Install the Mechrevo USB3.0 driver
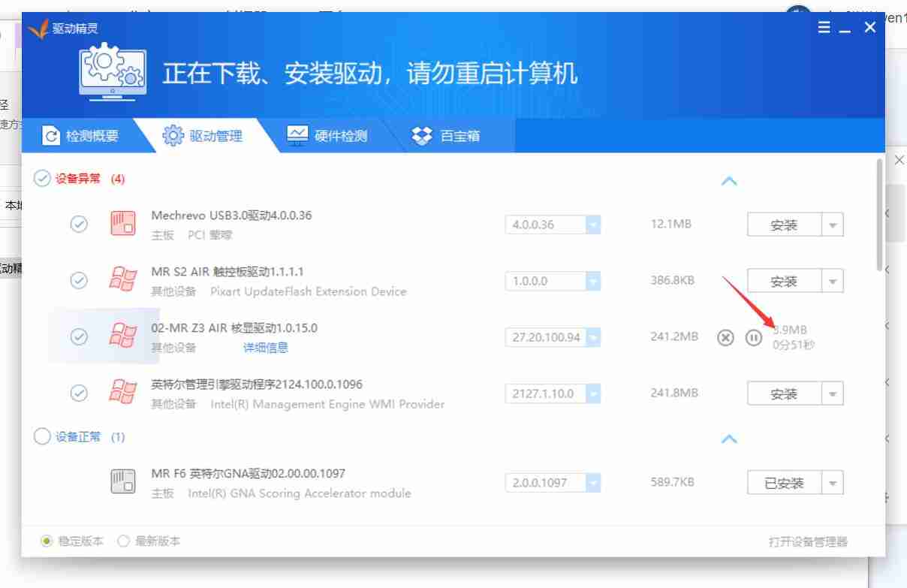The height and width of the screenshot is (588, 907). [x=784, y=225]
